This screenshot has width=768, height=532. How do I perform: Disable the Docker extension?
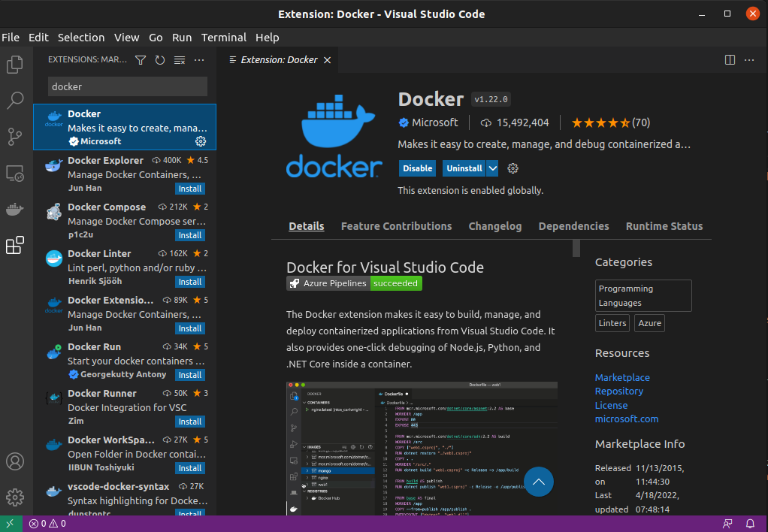click(417, 168)
